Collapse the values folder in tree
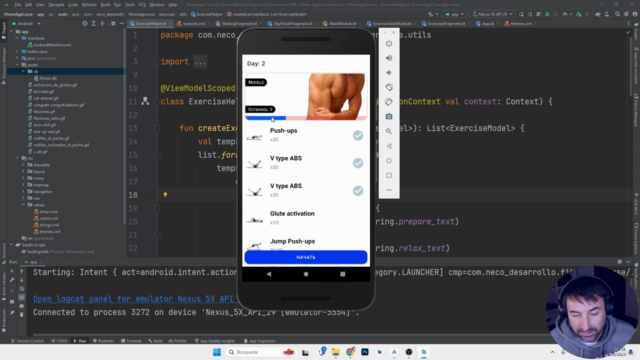This screenshot has width=640, height=360. click(x=23, y=205)
